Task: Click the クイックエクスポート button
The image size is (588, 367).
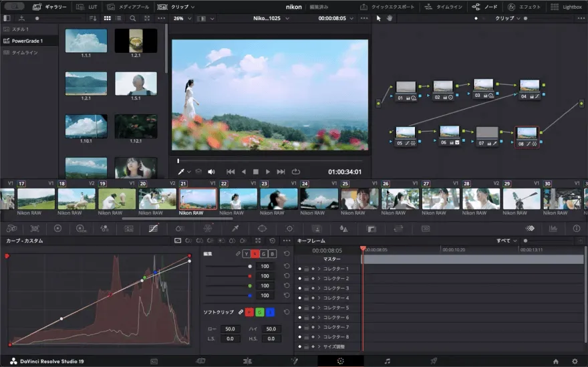Action: pos(387,7)
